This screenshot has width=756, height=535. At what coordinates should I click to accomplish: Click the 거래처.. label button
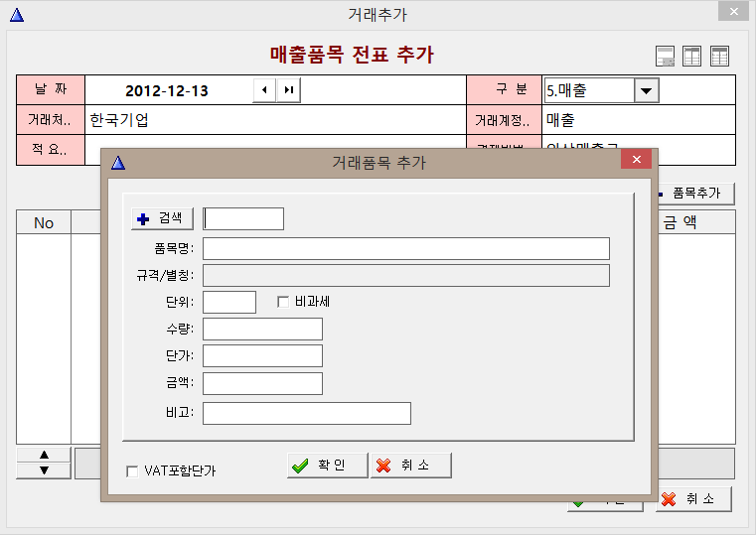[x=50, y=119]
